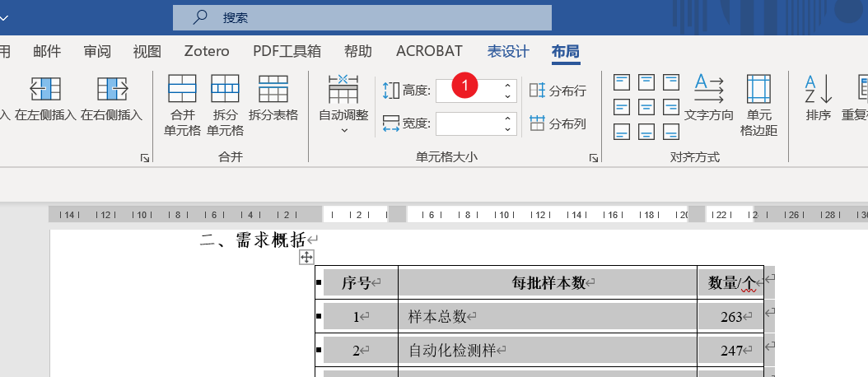Click Insert Left column icon
This screenshot has width=868, height=377.
pos(45,89)
